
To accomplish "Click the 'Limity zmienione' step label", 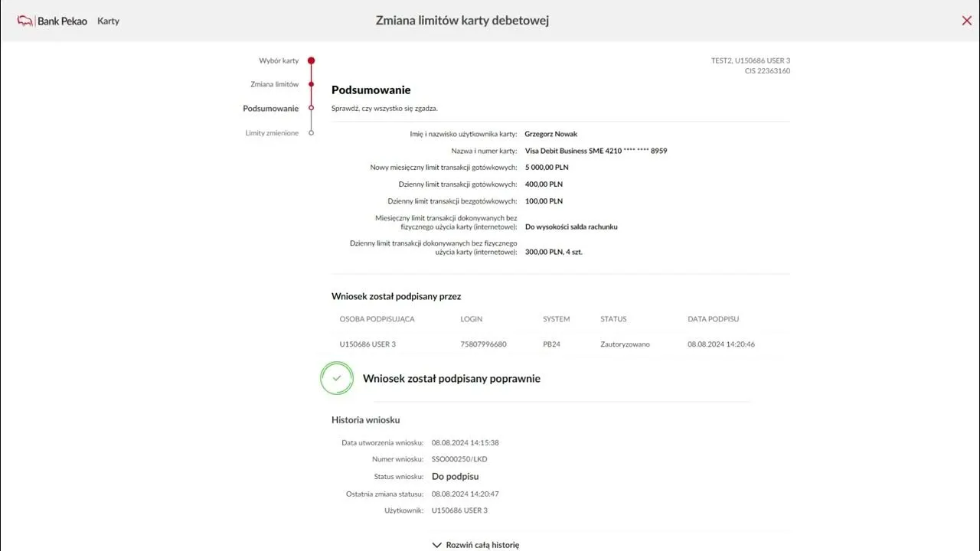I will tap(272, 133).
